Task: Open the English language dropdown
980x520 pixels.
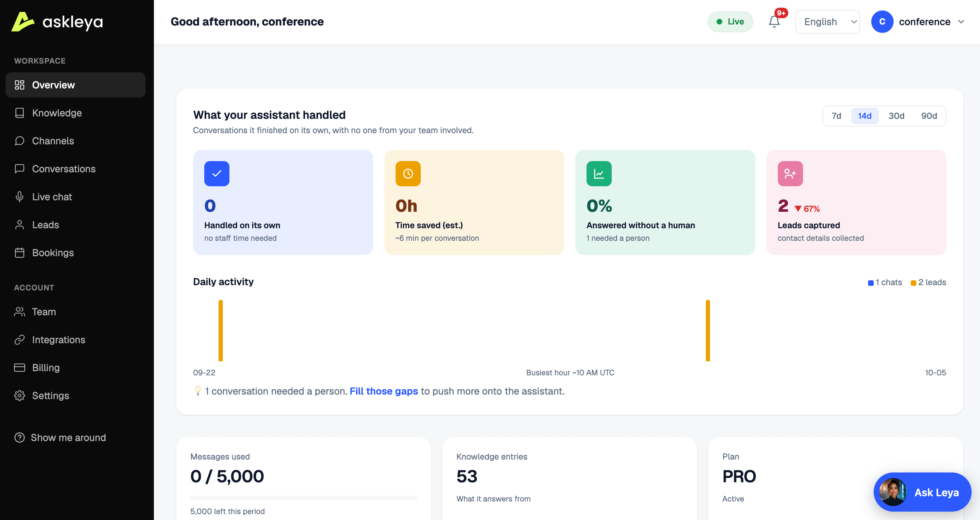Action: point(828,22)
